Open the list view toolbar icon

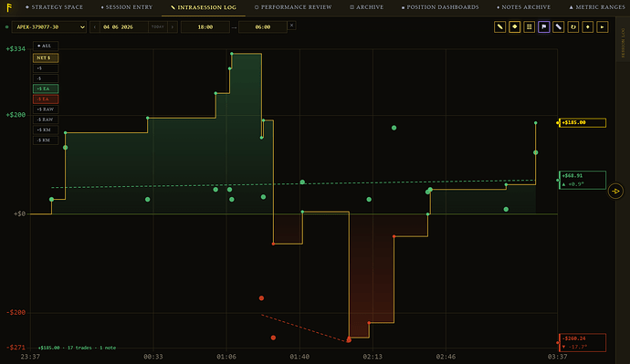(530, 26)
